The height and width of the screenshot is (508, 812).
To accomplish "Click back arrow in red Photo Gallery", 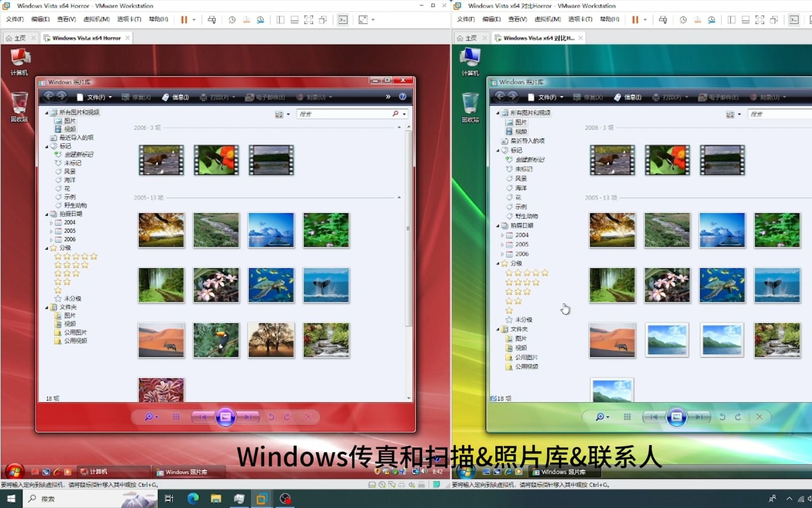I will coord(48,96).
